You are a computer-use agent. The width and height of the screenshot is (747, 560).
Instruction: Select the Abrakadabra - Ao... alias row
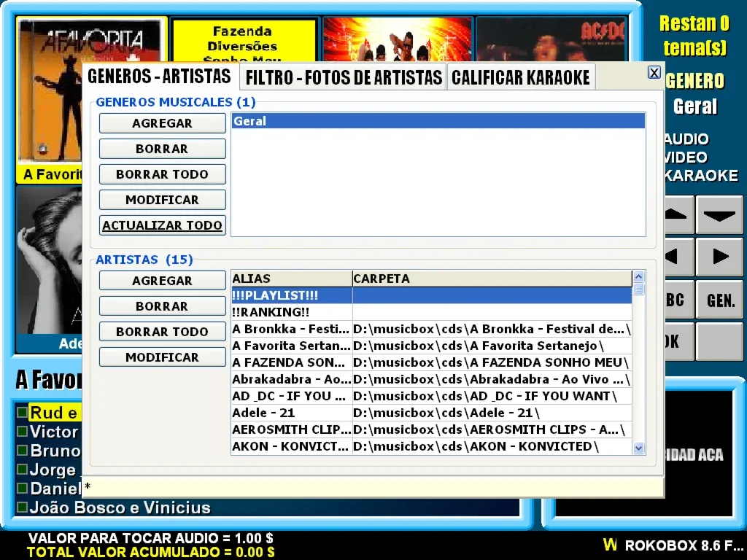coord(292,379)
